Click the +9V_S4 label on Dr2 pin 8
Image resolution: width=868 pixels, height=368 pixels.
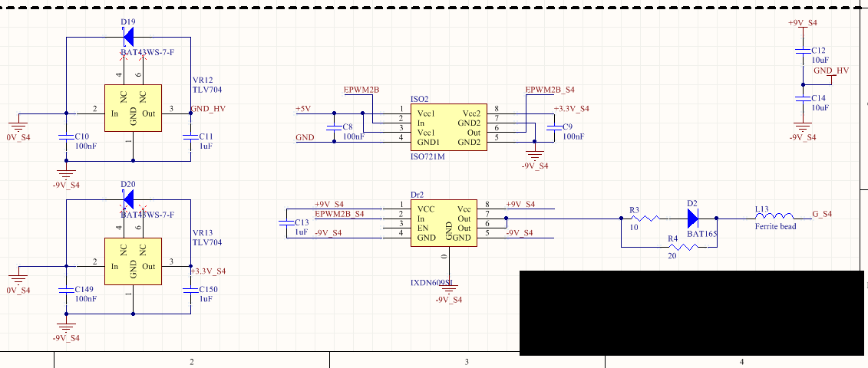click(521, 204)
